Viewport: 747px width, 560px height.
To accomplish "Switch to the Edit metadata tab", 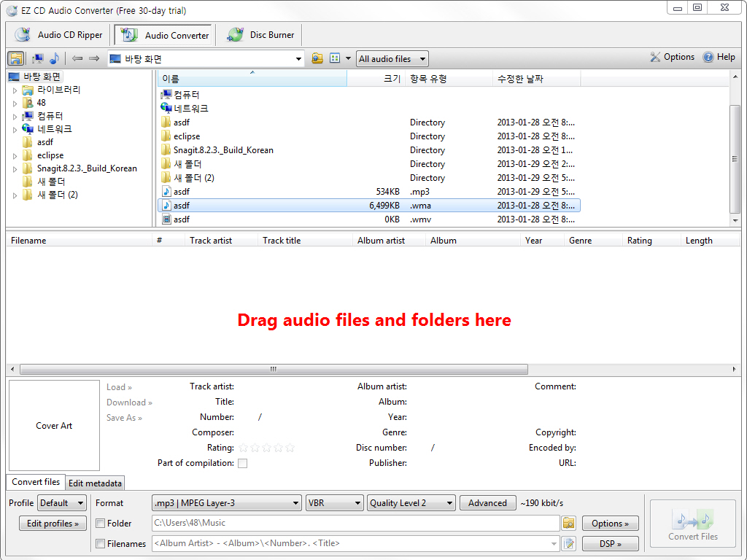I will tap(95, 483).
